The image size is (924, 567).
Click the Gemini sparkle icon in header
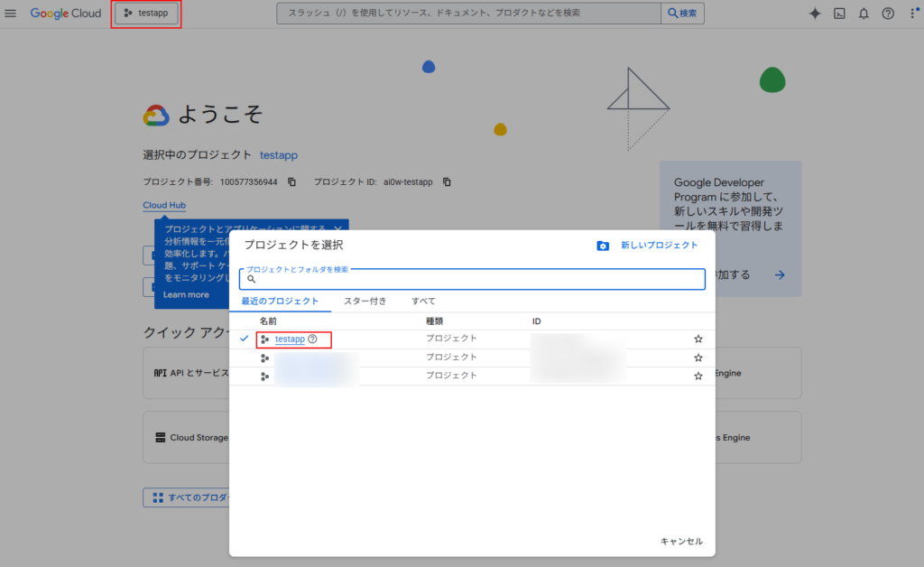815,14
